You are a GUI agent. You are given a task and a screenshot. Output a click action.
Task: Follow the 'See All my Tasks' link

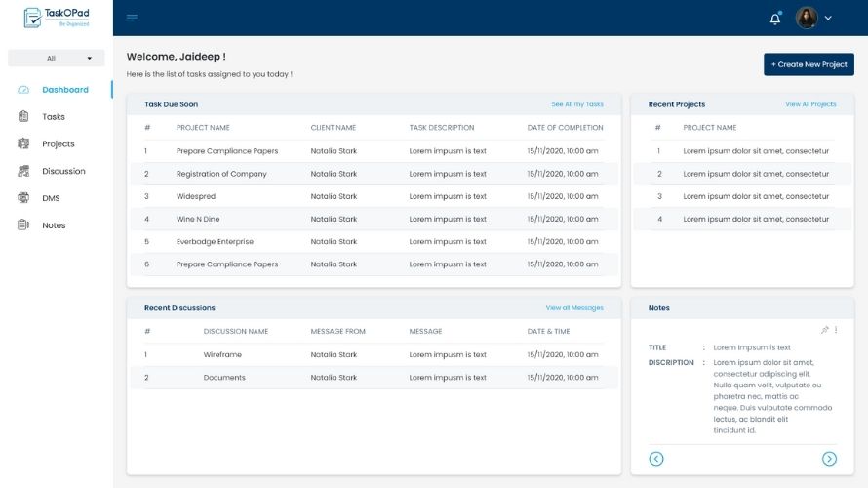pos(577,104)
